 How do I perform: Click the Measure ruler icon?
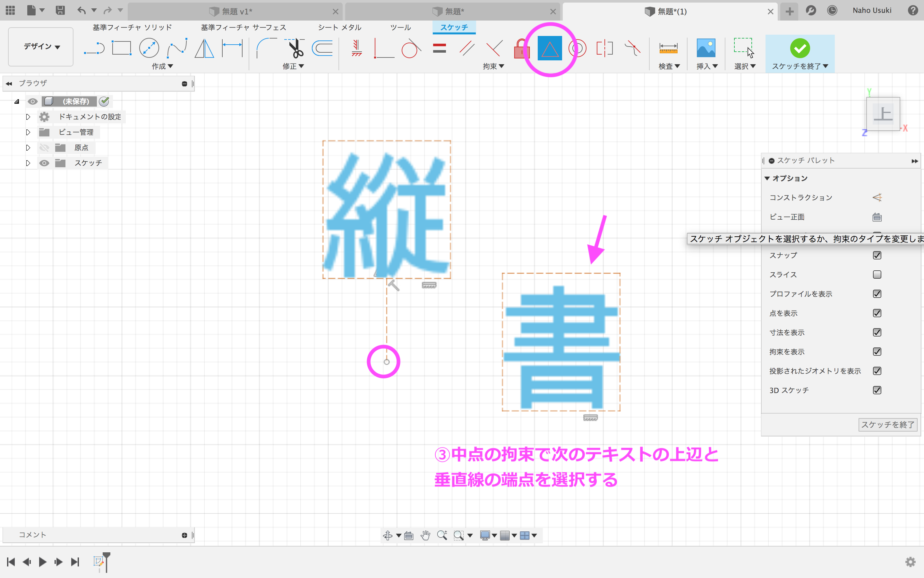(x=668, y=48)
